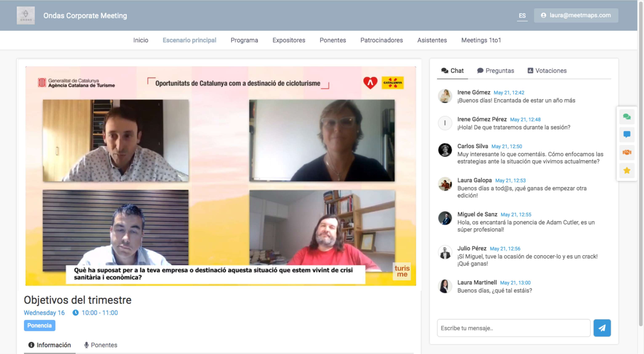Open Escenario principal page
The image size is (644, 354).
(x=189, y=40)
